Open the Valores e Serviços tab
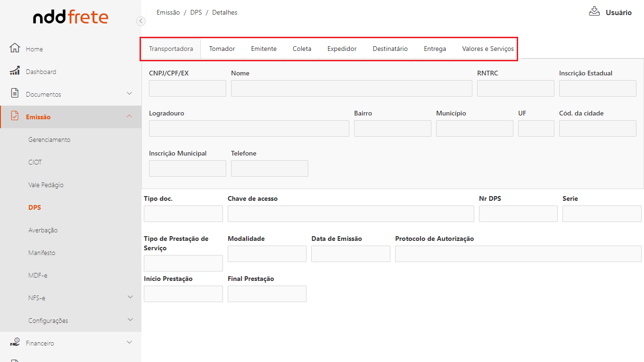The image size is (644, 362). point(487,49)
